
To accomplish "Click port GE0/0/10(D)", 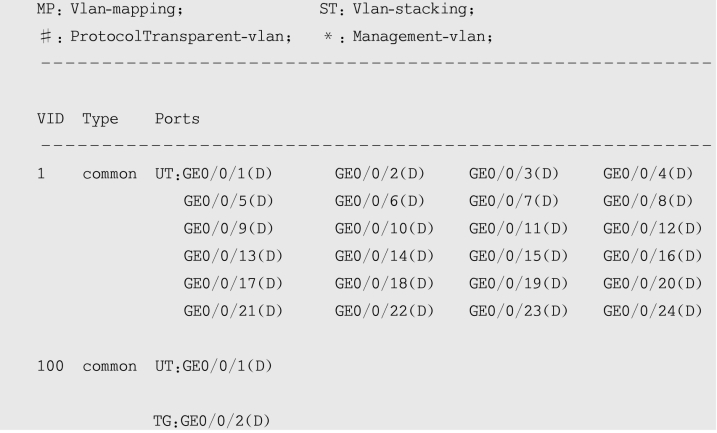I will coord(384,229).
